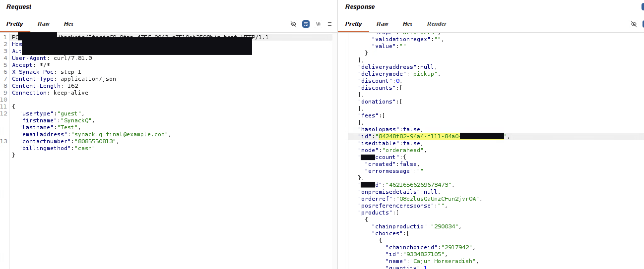Screen dimensions: 644x269
Task: Click the Content-Type: application/json header
Action: (x=64, y=79)
